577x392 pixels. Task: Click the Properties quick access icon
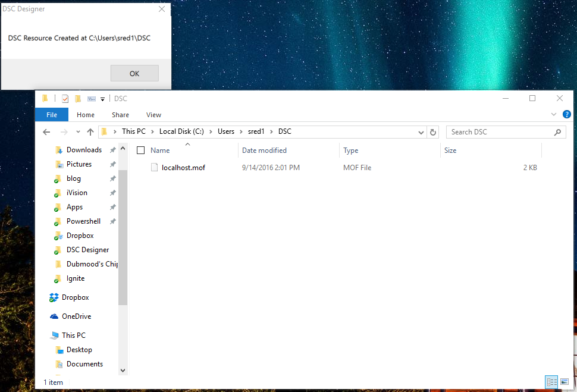tap(65, 99)
